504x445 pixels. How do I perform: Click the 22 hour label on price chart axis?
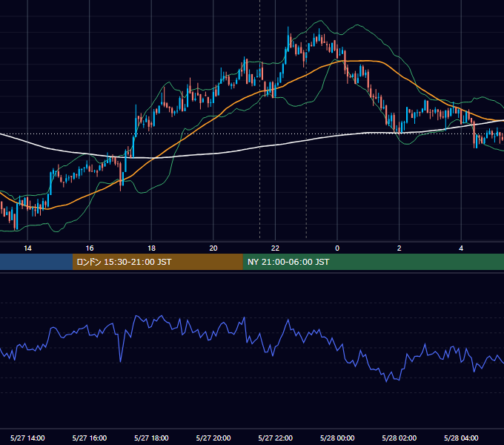click(x=275, y=248)
